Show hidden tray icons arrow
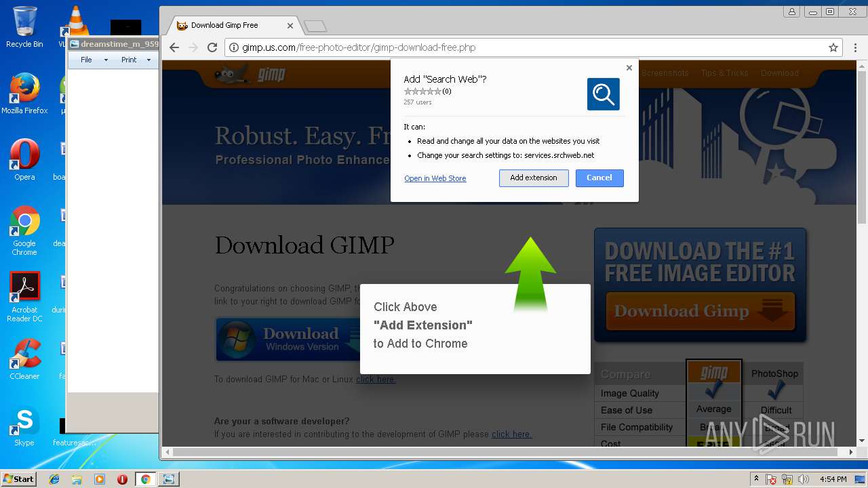Viewport: 868px width, 488px height. tap(756, 479)
